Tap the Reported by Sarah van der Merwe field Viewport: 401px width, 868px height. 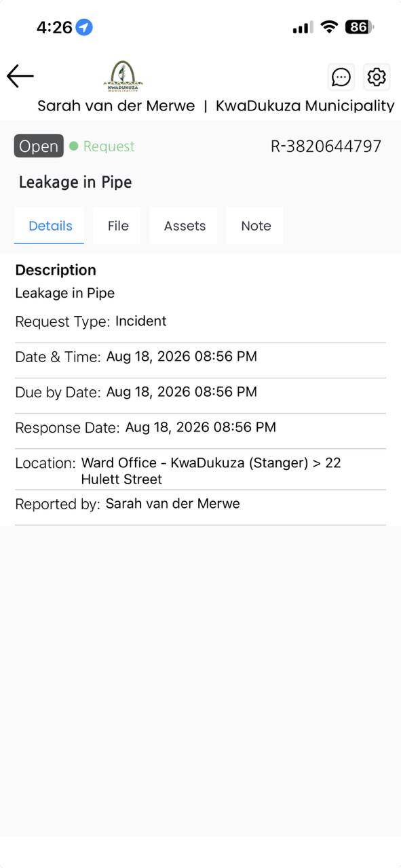200,505
